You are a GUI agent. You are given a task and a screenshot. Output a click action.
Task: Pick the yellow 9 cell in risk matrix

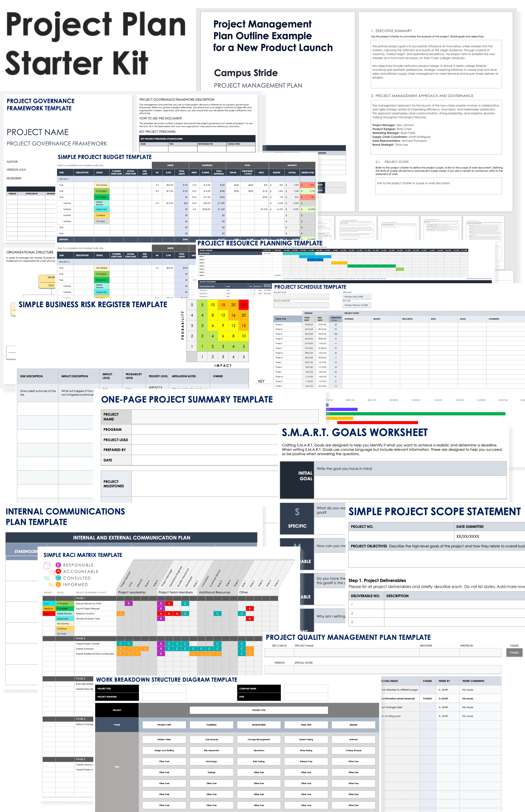coord(223,325)
